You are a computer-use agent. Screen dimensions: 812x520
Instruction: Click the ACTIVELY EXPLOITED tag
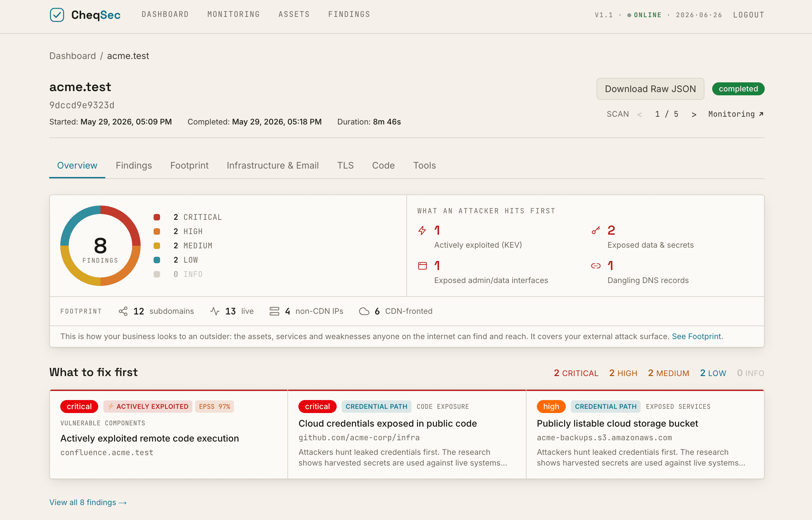click(x=148, y=407)
